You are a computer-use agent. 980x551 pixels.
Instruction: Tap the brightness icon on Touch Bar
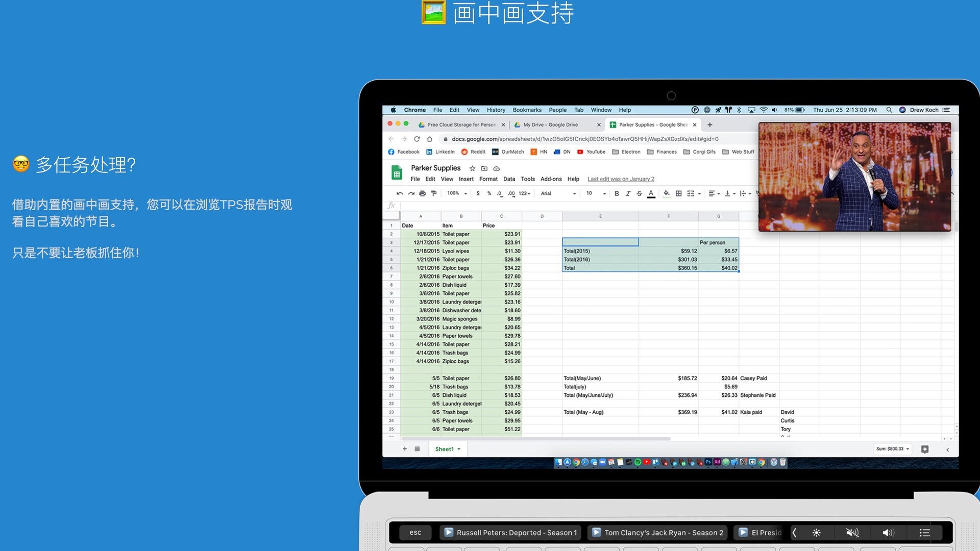tap(817, 533)
